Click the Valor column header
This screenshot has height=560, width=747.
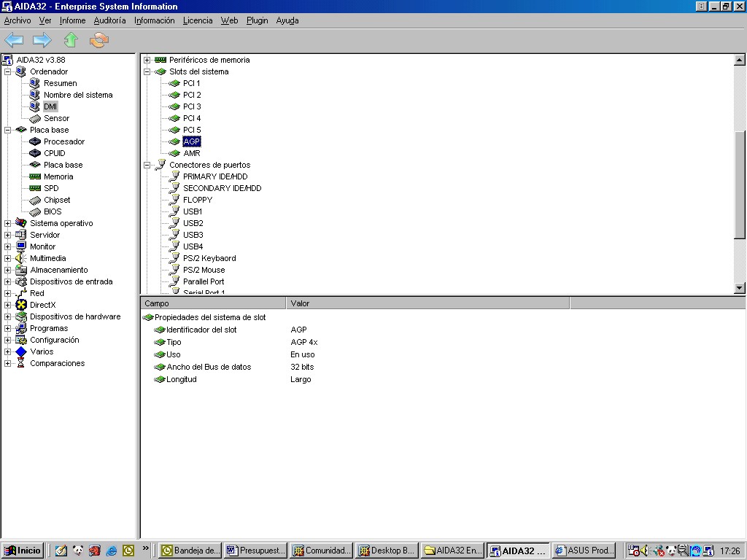[x=427, y=303]
